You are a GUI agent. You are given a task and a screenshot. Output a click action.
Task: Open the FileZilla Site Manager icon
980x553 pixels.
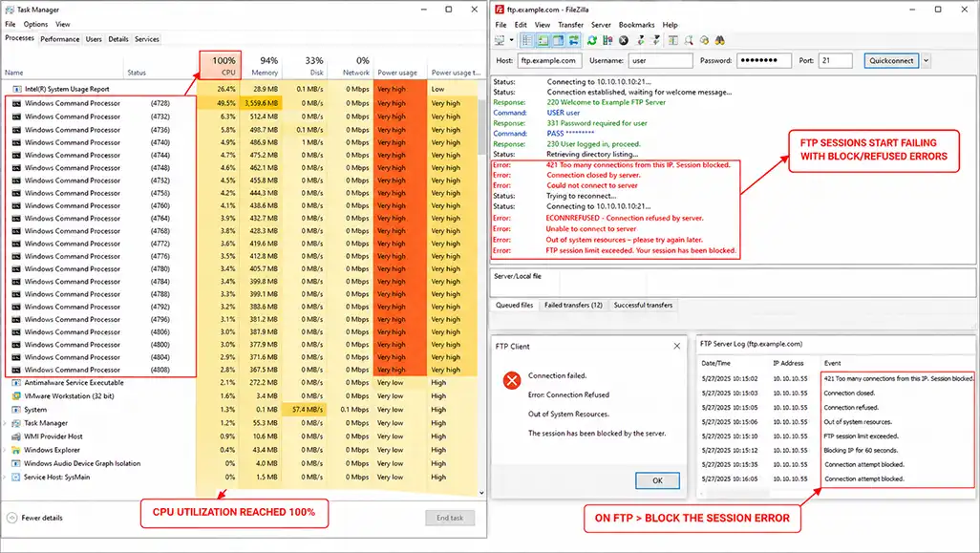[500, 40]
